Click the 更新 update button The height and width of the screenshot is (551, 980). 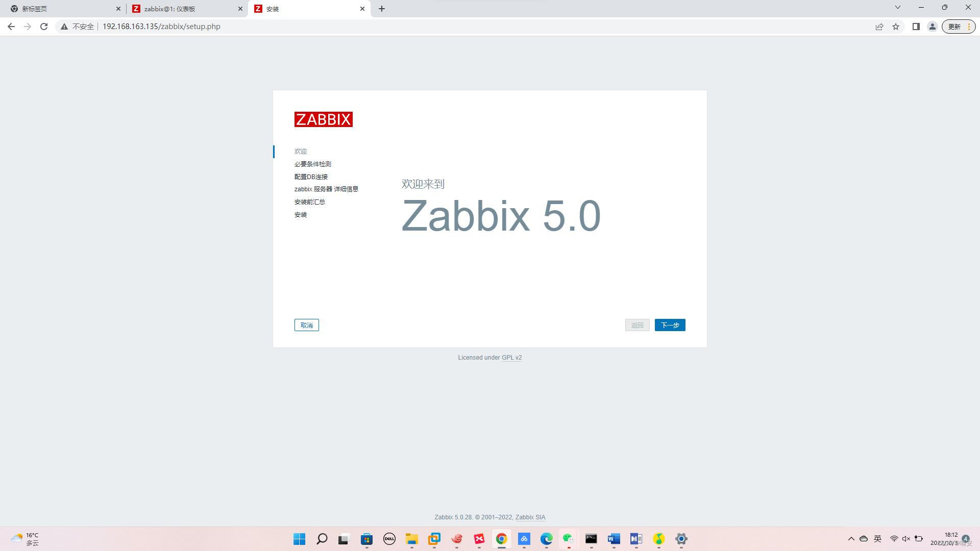(959, 27)
